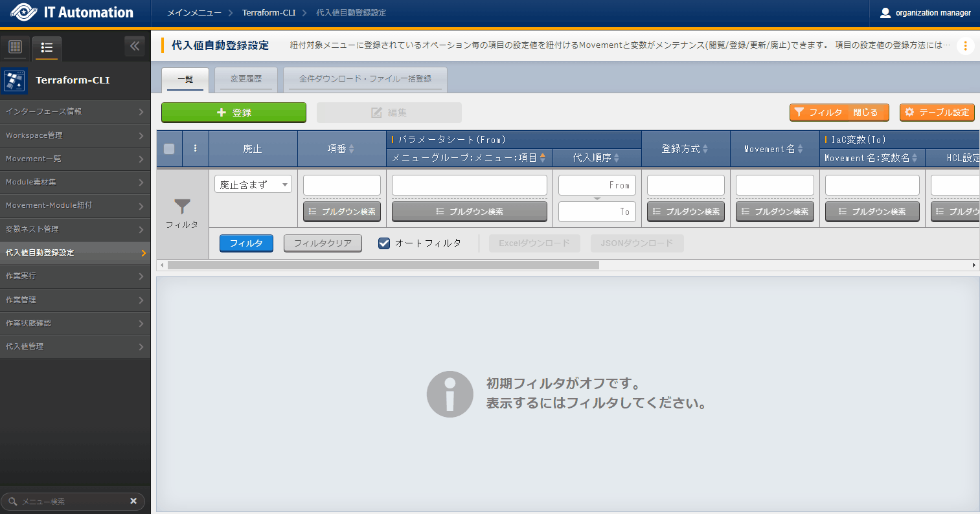Click the green 登録 button
The height and width of the screenshot is (514, 980).
click(233, 113)
